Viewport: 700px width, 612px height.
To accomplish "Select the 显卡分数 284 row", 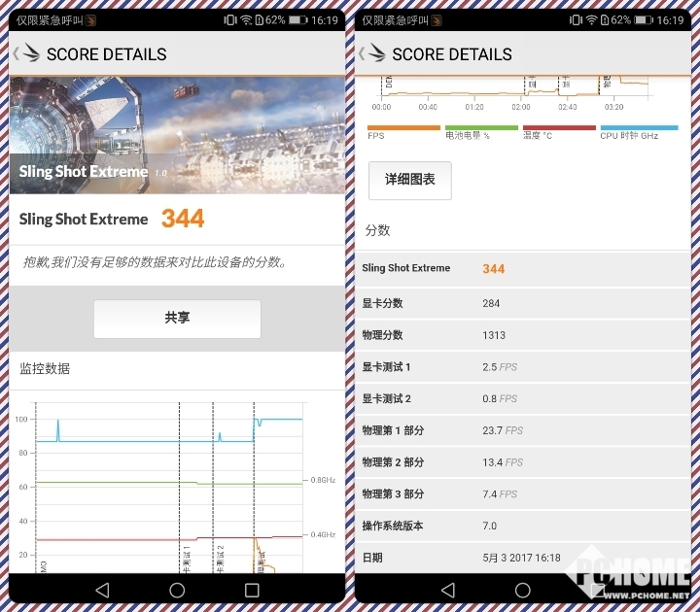I will (523, 303).
